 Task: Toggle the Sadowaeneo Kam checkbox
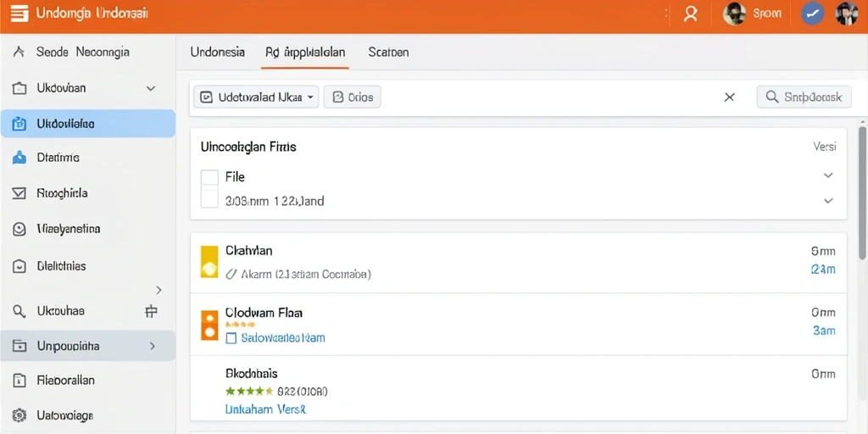pos(231,337)
